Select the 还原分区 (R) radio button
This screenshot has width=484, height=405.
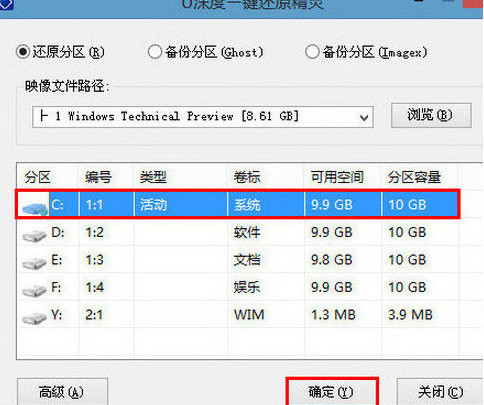tap(23, 52)
